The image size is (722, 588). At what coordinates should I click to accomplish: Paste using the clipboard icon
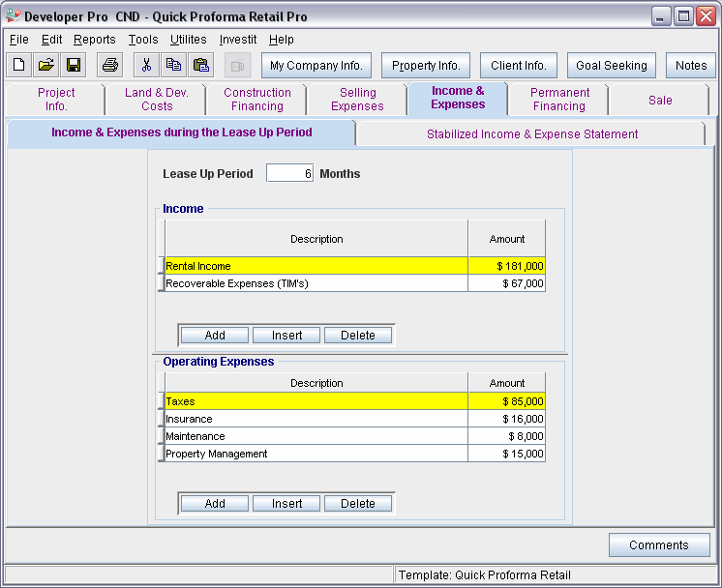tap(200, 65)
